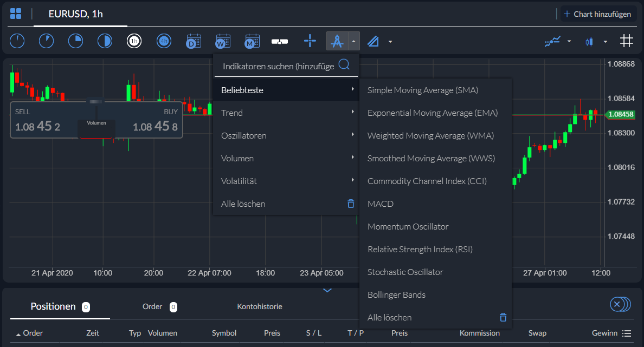Screen dimensions: 644x347
Task: Select the drawing tools triangle icon
Action: coord(373,42)
